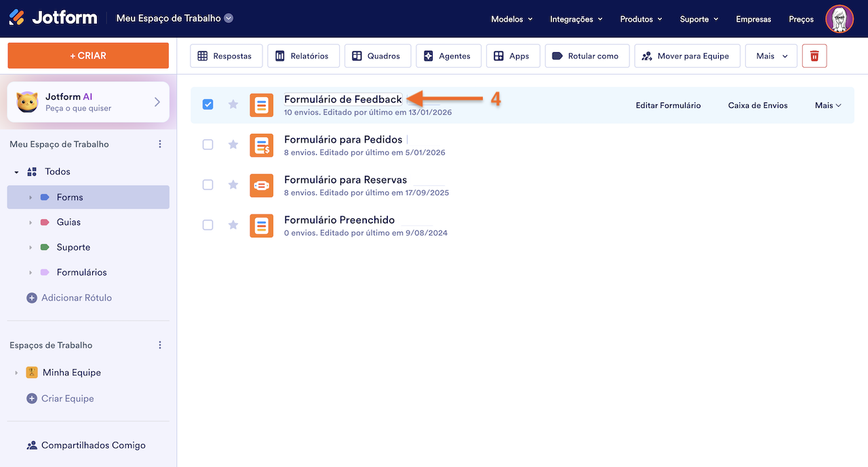Expand the Minha Equipe tree item
Image resolution: width=868 pixels, height=467 pixels.
[17, 373]
